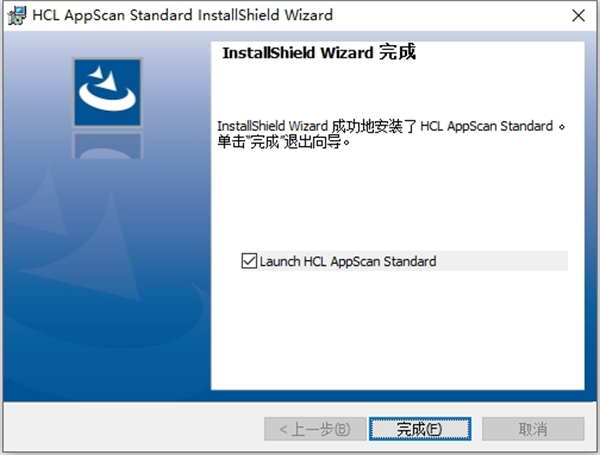600x455 pixels.
Task: Click the grayed-out 取消 cancel button
Action: coord(533,429)
